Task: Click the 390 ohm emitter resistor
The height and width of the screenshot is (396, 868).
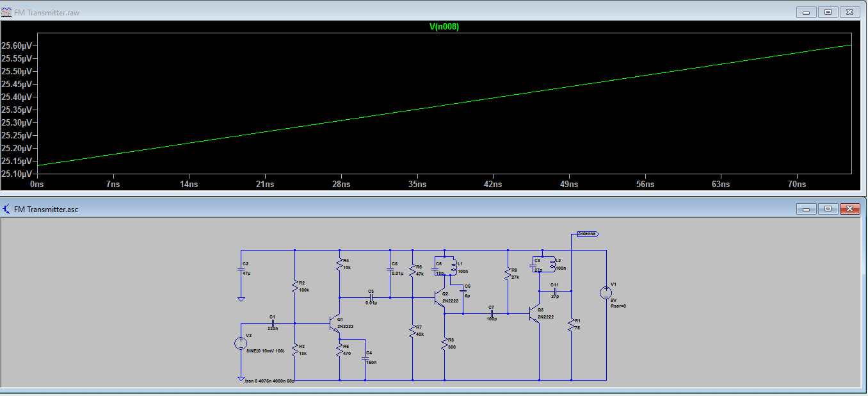Action: coord(444,344)
